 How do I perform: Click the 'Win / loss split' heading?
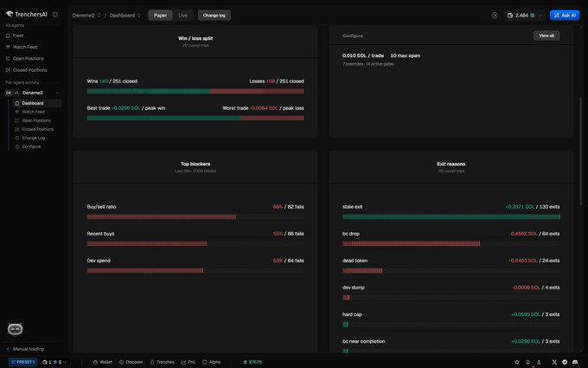pyautogui.click(x=195, y=38)
